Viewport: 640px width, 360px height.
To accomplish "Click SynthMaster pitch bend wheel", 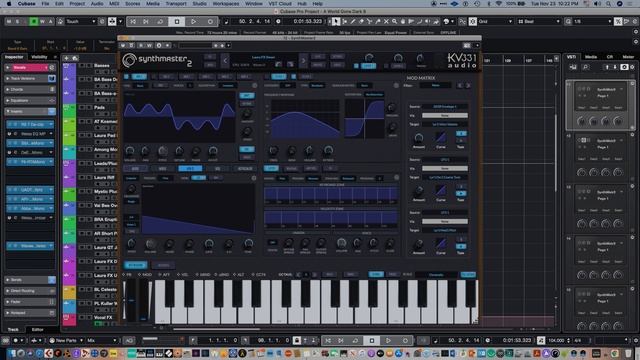I will tap(131, 300).
